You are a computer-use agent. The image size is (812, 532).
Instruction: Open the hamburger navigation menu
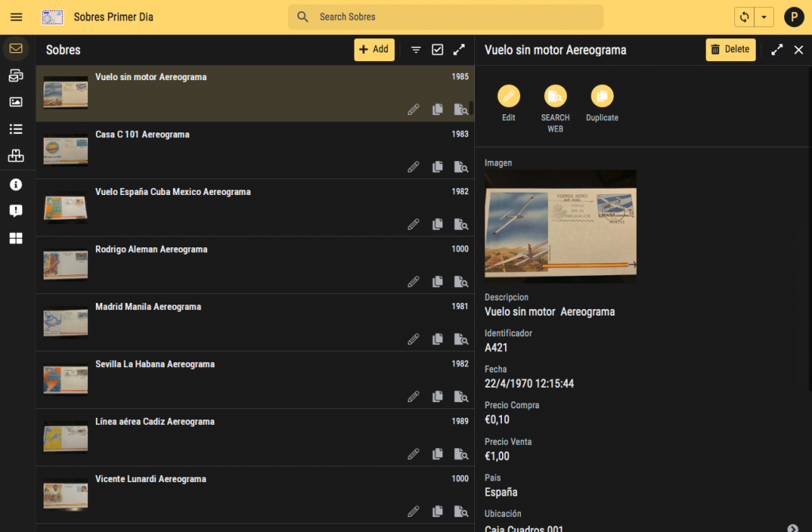pyautogui.click(x=16, y=17)
